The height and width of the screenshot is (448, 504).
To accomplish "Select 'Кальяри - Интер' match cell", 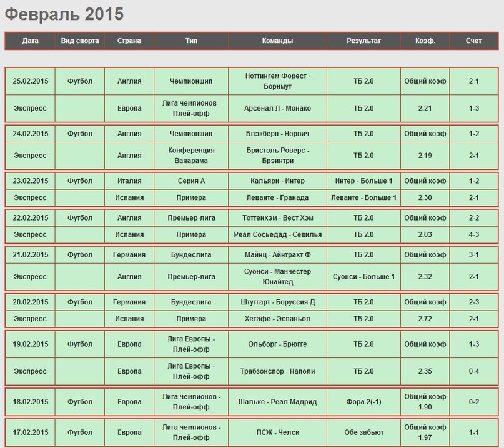I will (277, 181).
